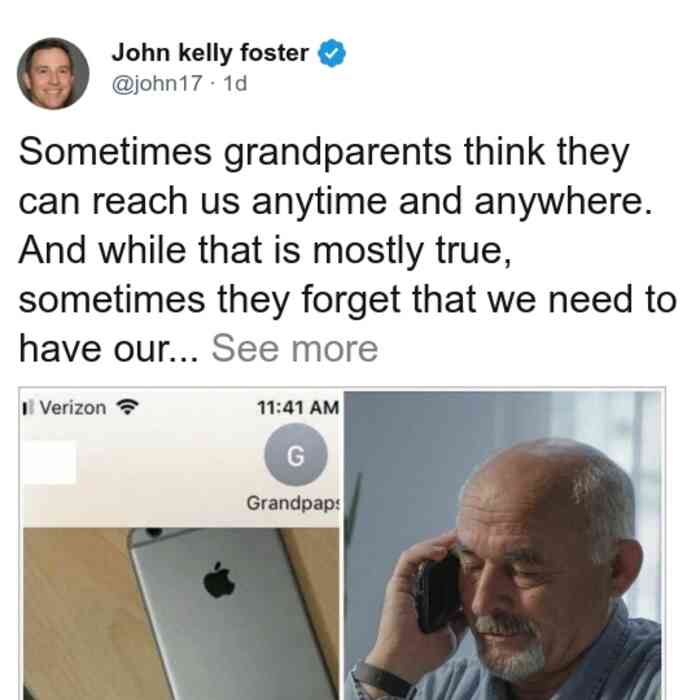Image resolution: width=700 pixels, height=700 pixels.
Task: Click the white redacted box in screenshot
Action: 50,462
